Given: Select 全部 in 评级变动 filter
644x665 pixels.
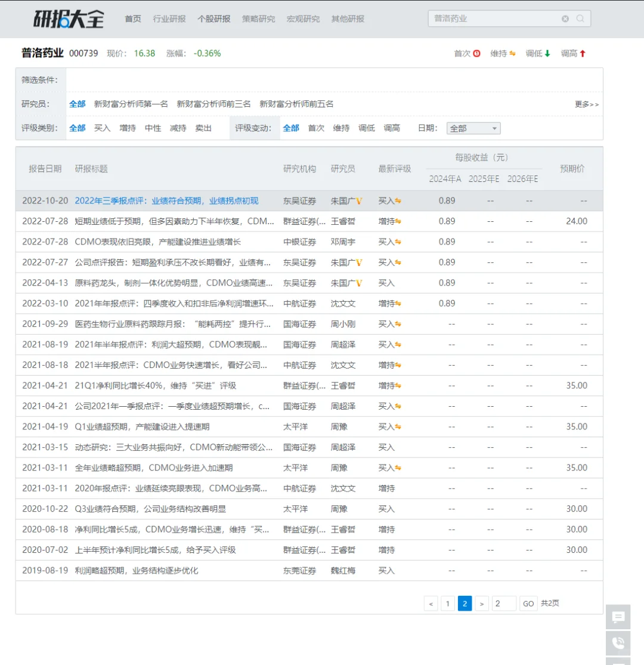Looking at the screenshot, I should point(291,128).
